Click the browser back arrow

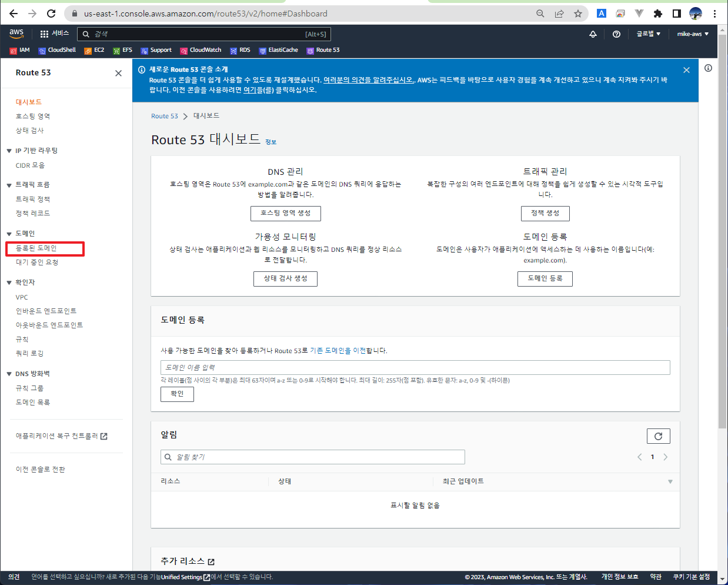[14, 14]
